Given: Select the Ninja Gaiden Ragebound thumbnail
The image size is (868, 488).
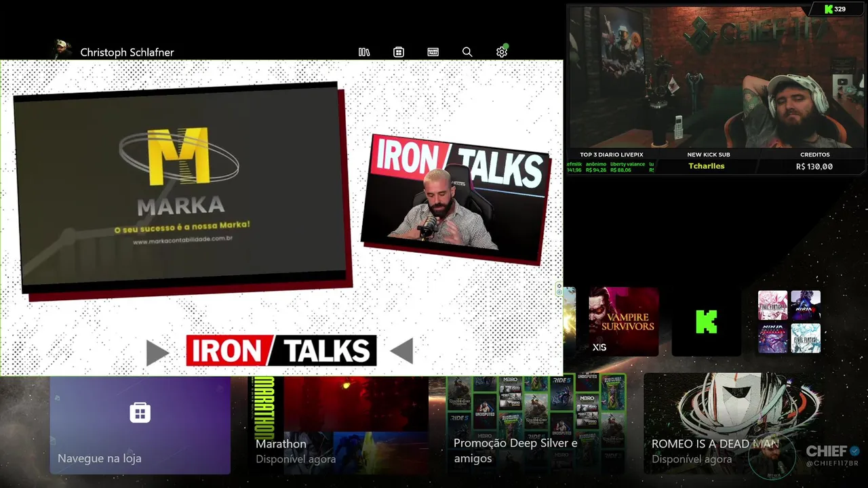Looking at the screenshot, I should [x=772, y=338].
